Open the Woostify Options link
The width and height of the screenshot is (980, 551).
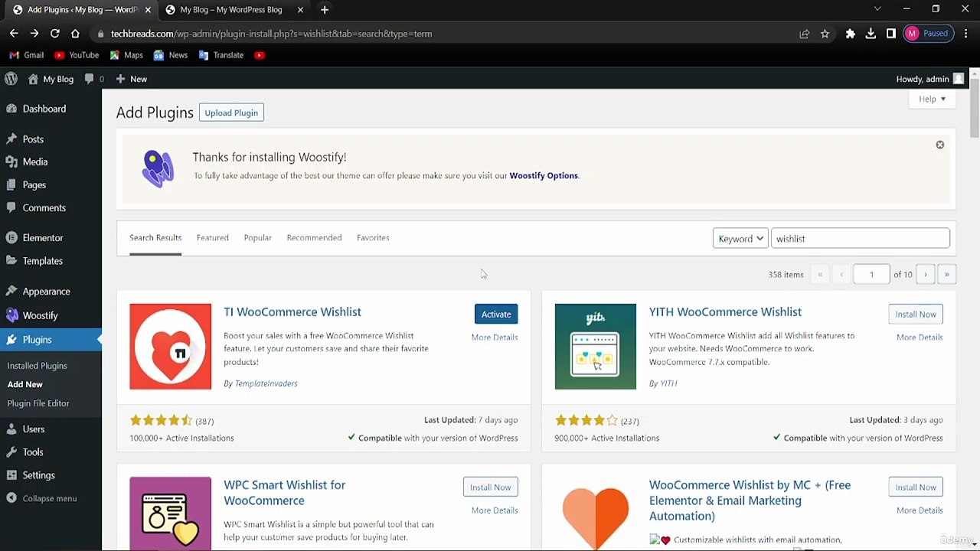544,176
